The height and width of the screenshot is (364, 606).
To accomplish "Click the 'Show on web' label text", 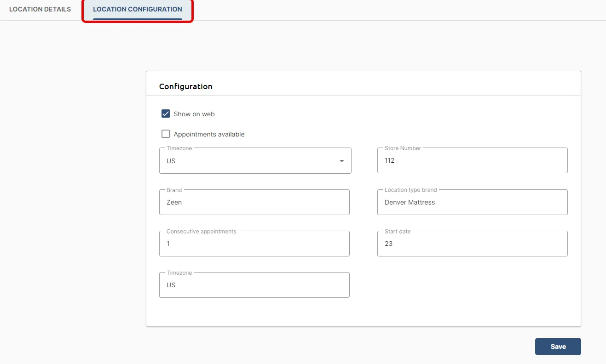I will coord(194,114).
